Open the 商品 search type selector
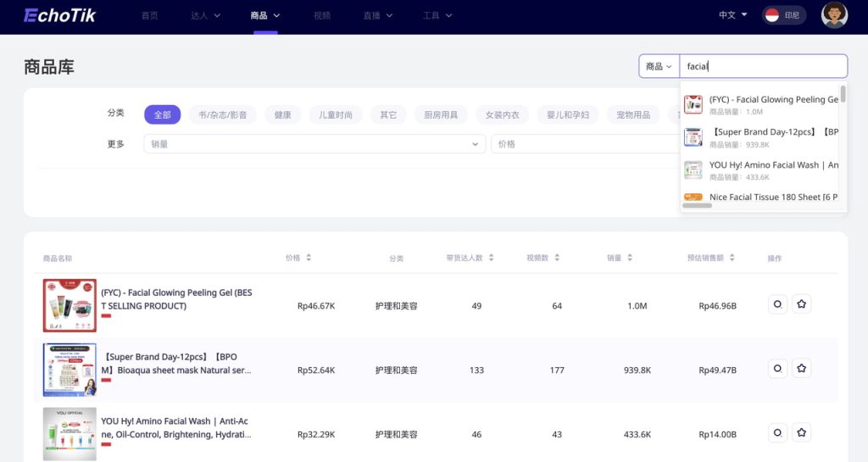The height and width of the screenshot is (462, 868). pyautogui.click(x=659, y=66)
